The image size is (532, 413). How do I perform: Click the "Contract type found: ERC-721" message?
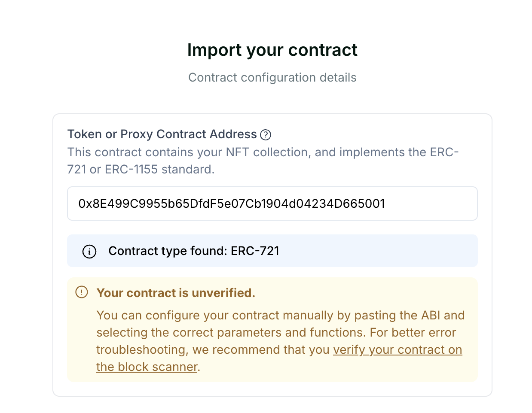194,251
